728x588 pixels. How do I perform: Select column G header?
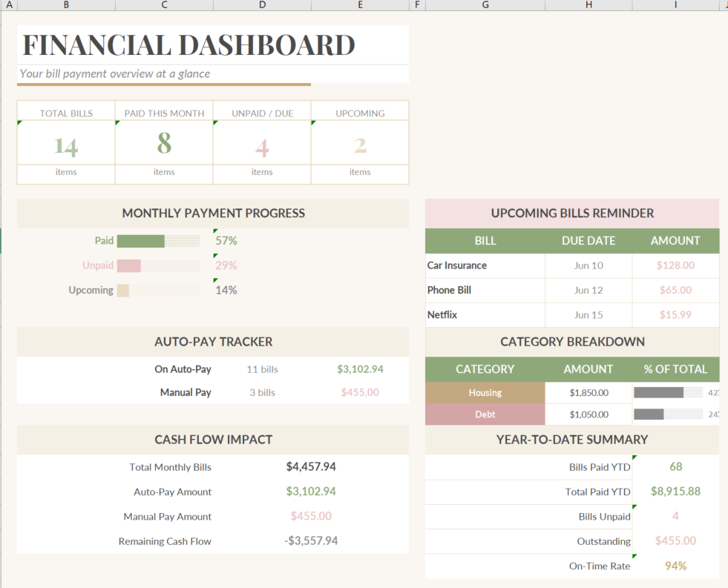click(x=485, y=4)
